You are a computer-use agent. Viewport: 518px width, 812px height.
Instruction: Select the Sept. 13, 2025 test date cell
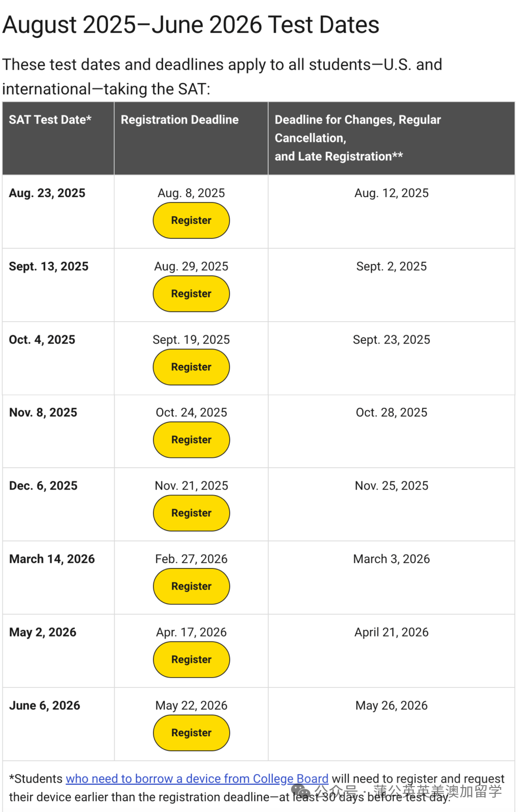(49, 267)
